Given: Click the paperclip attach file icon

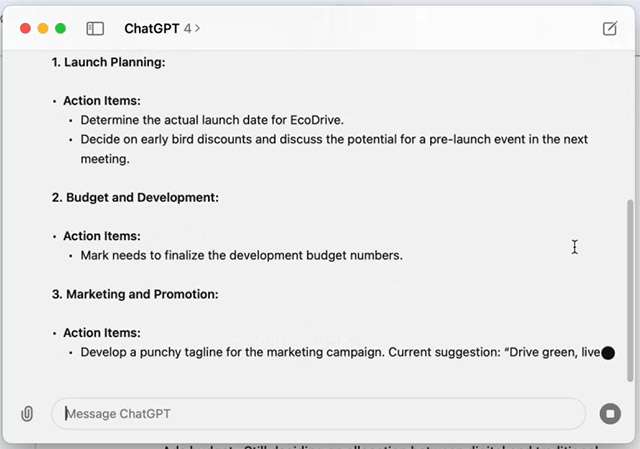Looking at the screenshot, I should point(27,413).
